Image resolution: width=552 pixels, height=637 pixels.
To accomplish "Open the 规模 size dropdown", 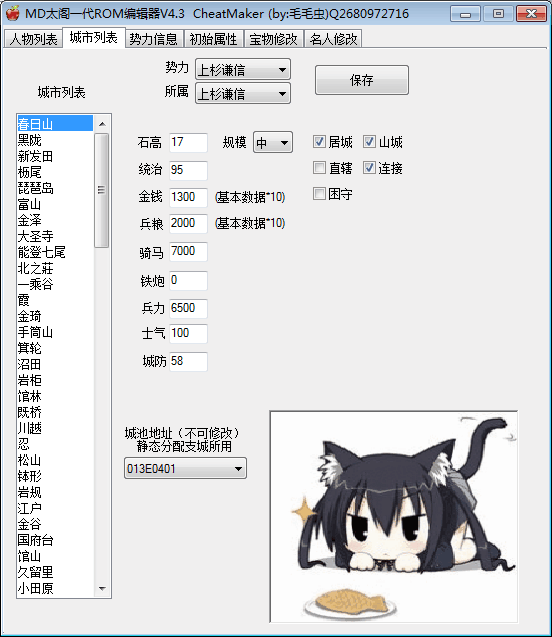I will pyautogui.click(x=273, y=143).
